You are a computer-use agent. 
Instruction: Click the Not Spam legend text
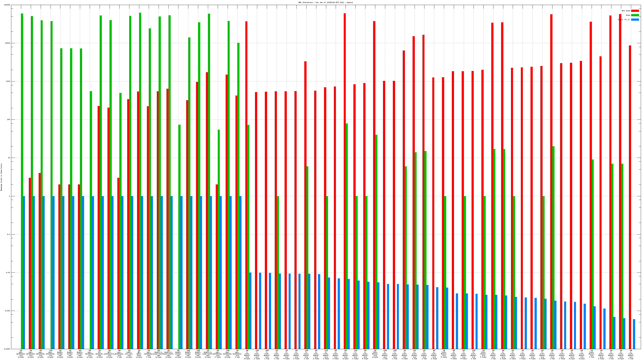coord(626,11)
